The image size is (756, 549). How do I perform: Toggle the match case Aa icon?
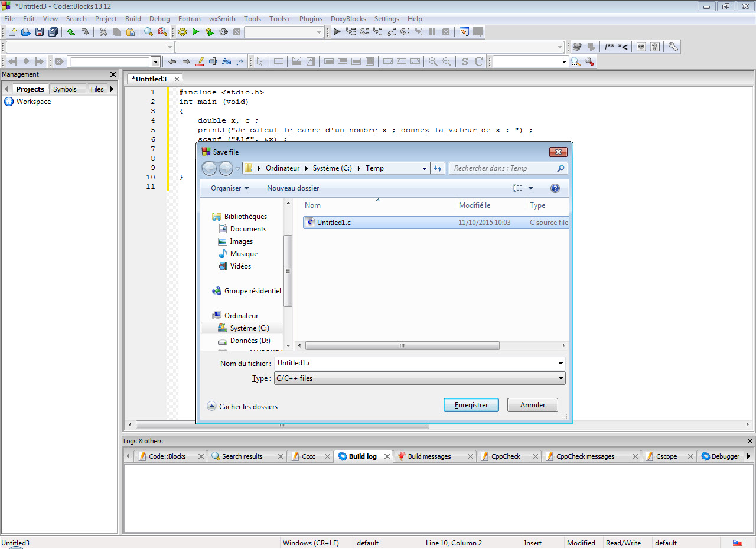(226, 61)
